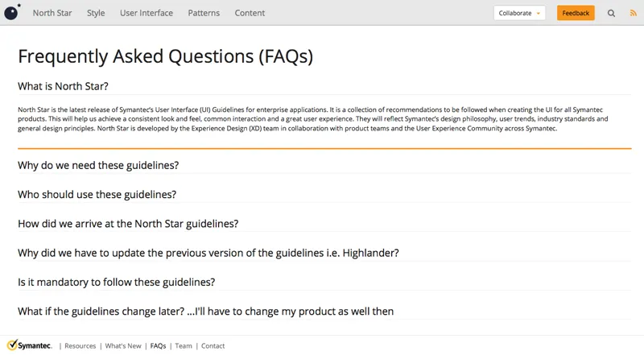Click the Symantec logo in footer
The image size is (644, 355).
(30, 345)
